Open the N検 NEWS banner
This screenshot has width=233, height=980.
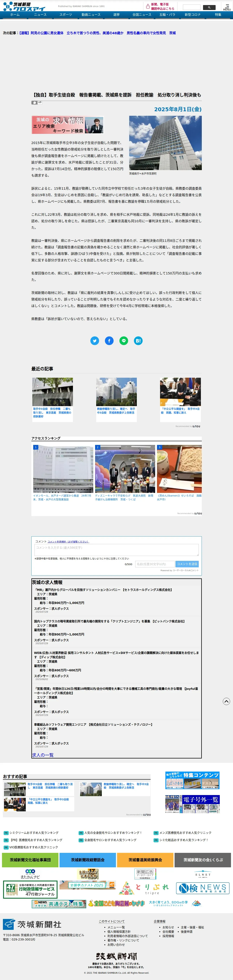coord(203,888)
